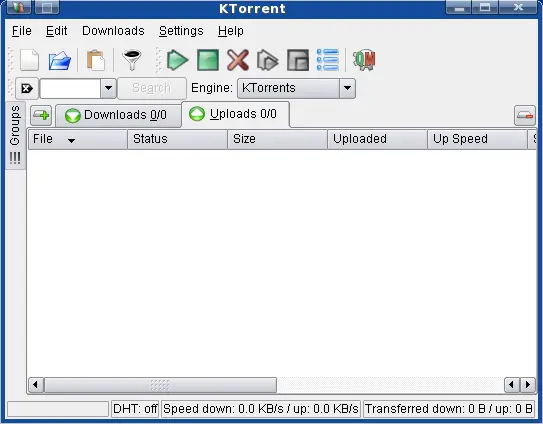This screenshot has height=424, width=543.
Task: Click the gray Start All icon
Action: coord(268,60)
